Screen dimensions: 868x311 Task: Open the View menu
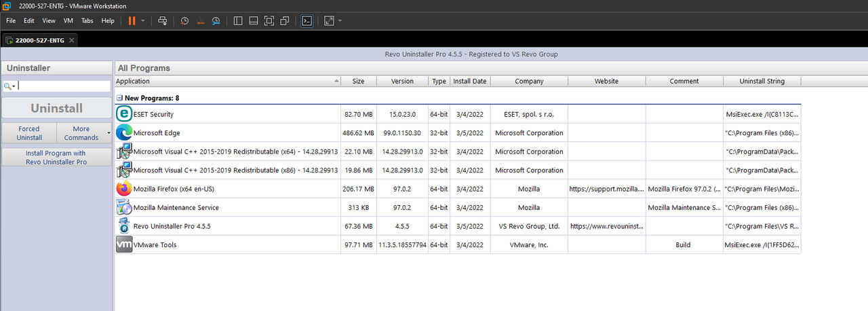(49, 20)
